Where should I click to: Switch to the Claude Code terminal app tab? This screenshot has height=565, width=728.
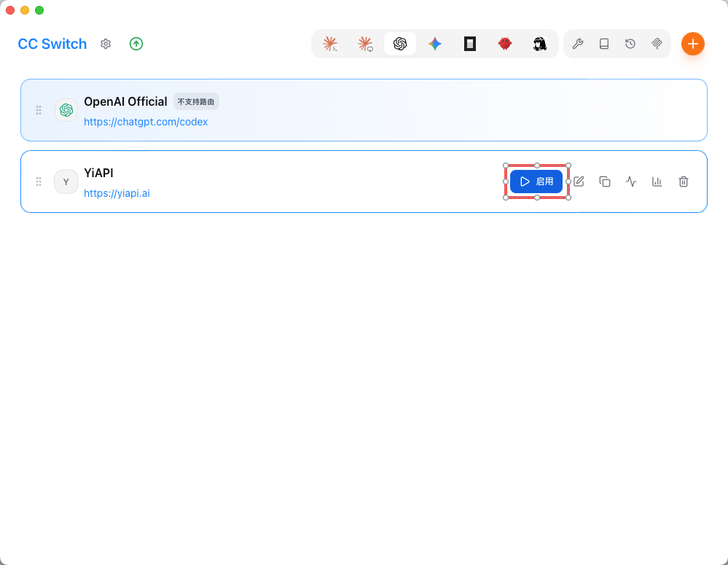[330, 44]
